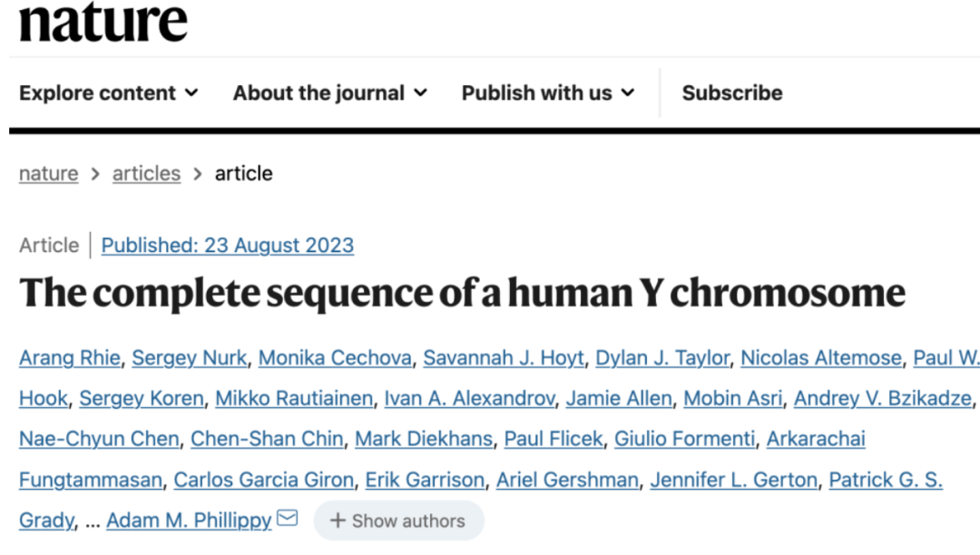This screenshot has height=555, width=980.
Task: Expand the Explore content menu
Action: [x=108, y=92]
